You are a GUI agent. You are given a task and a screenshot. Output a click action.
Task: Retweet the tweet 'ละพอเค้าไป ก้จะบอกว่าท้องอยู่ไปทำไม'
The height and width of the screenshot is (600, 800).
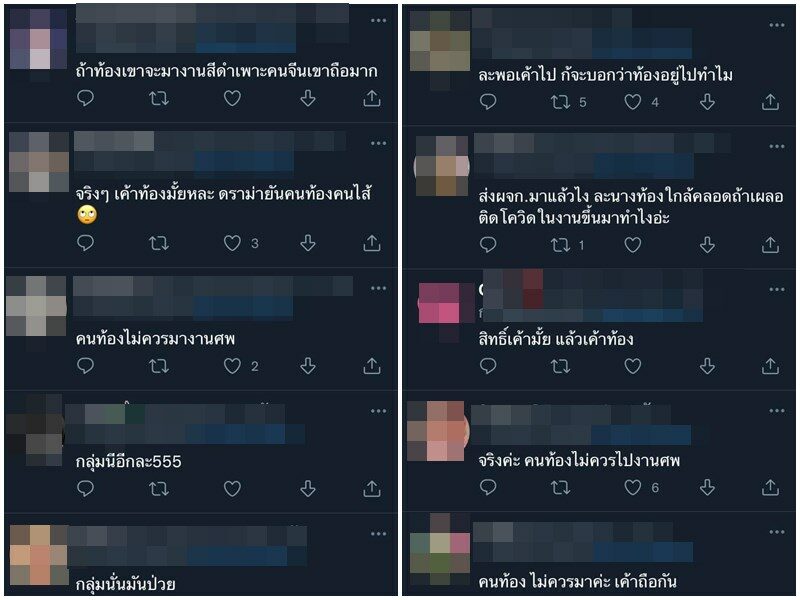click(x=561, y=103)
